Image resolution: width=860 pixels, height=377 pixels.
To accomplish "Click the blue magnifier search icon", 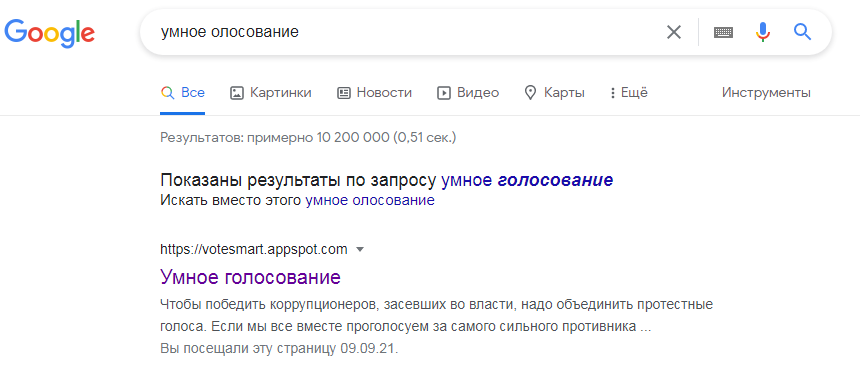I will point(802,32).
